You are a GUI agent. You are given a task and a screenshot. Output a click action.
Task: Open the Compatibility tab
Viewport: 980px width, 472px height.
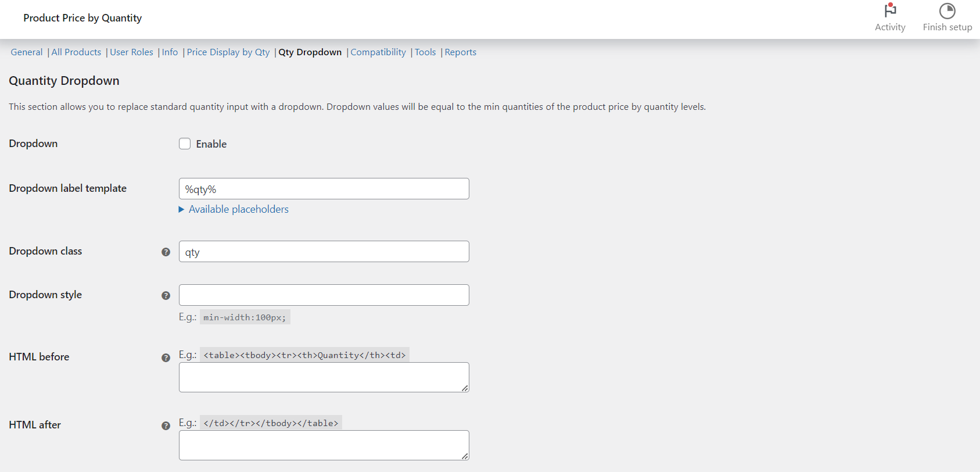(378, 52)
